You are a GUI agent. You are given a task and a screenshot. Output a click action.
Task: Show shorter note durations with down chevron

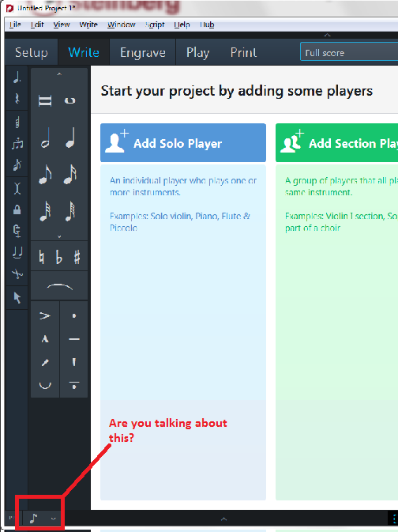click(x=59, y=236)
